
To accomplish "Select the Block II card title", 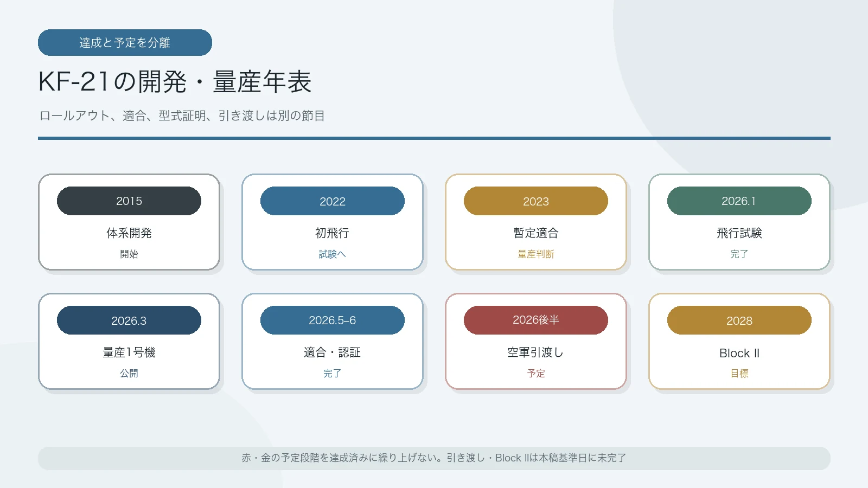I will [739, 353].
